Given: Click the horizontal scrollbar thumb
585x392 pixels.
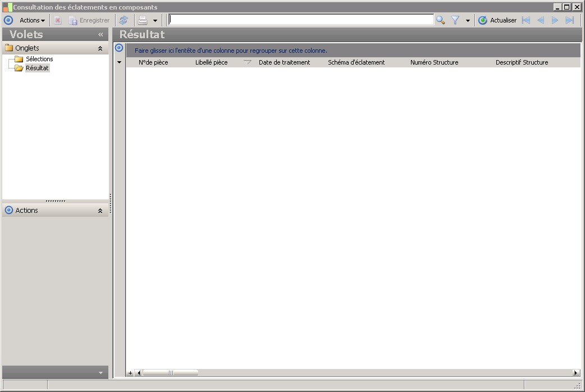Looking at the screenshot, I should [x=171, y=373].
